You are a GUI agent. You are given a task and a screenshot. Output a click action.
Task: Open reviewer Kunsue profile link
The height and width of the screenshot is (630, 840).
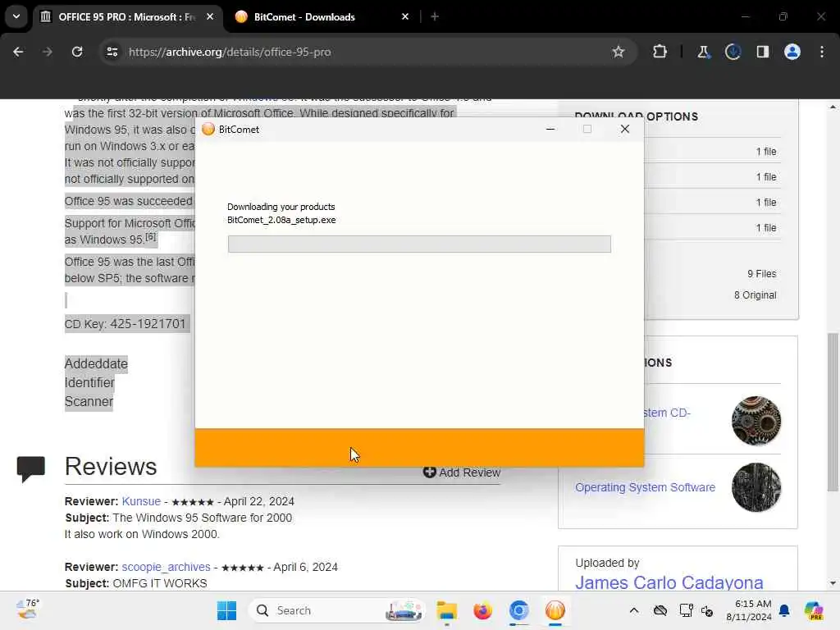(141, 501)
